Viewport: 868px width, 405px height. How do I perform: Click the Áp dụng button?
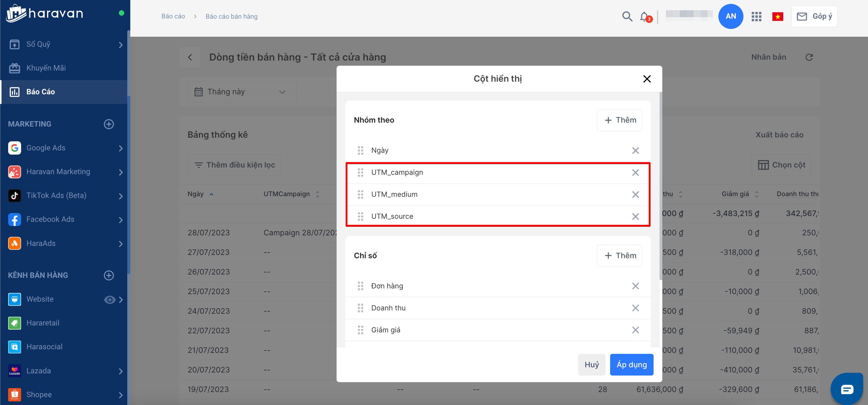click(x=631, y=364)
